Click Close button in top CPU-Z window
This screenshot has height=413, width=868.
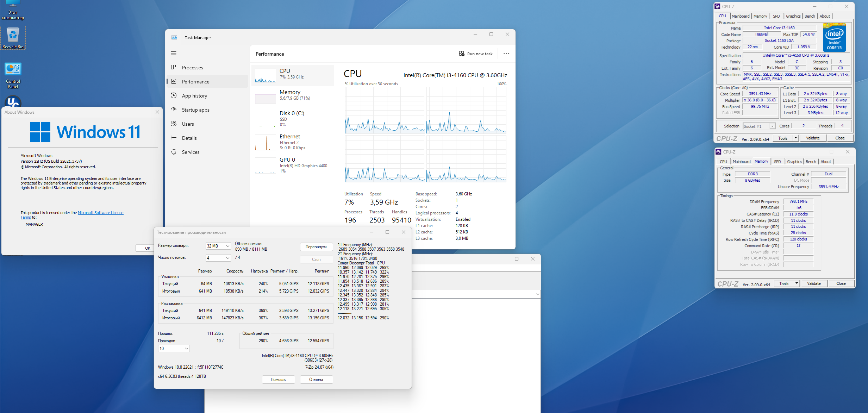click(840, 138)
